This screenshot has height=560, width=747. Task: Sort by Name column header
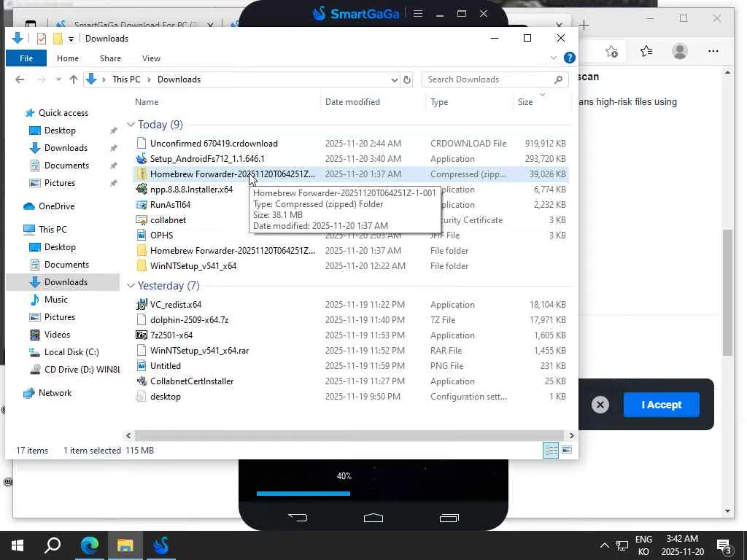[x=146, y=102]
